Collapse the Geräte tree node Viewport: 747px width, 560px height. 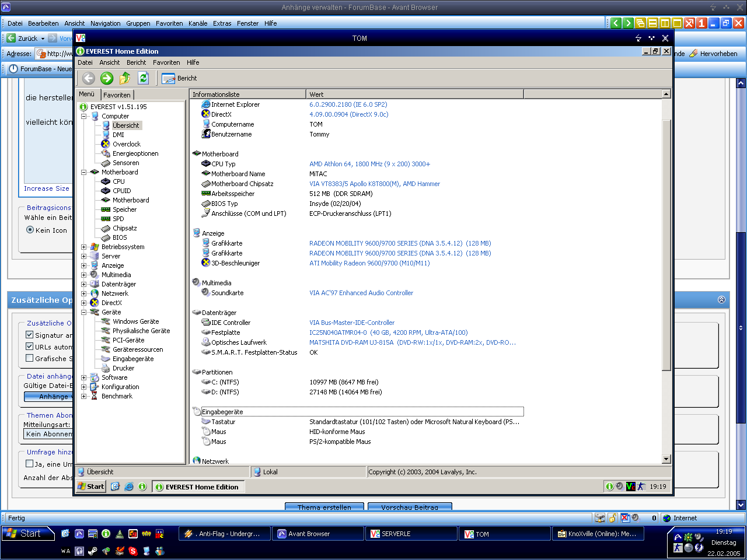click(84, 312)
